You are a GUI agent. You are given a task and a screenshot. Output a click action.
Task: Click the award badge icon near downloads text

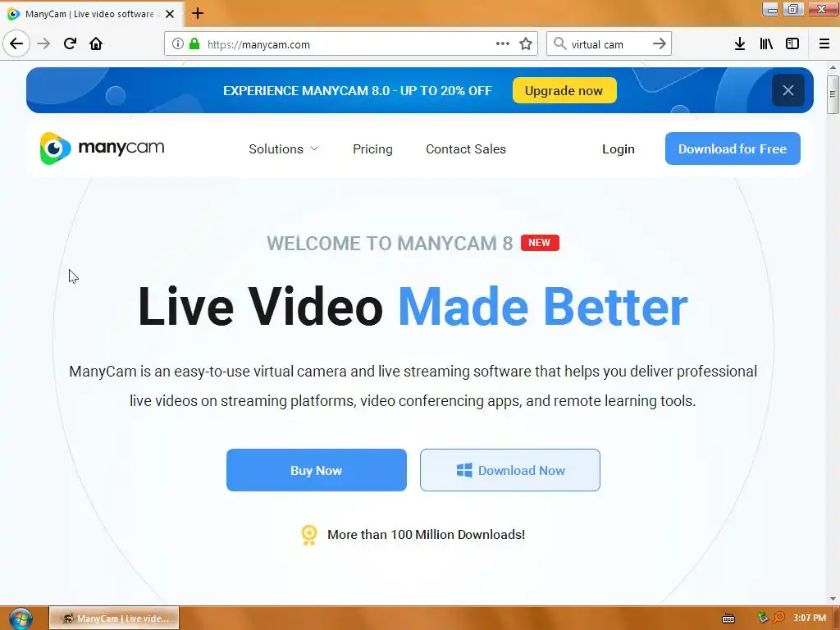click(x=309, y=535)
